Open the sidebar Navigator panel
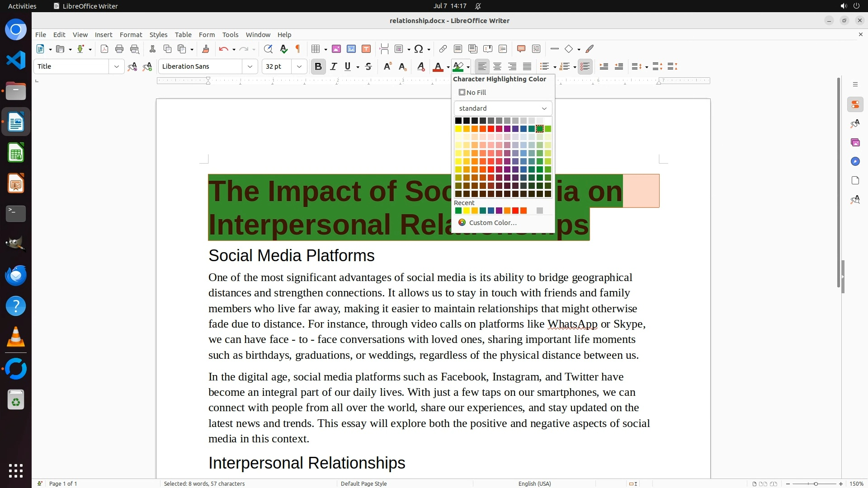 coord(855,161)
